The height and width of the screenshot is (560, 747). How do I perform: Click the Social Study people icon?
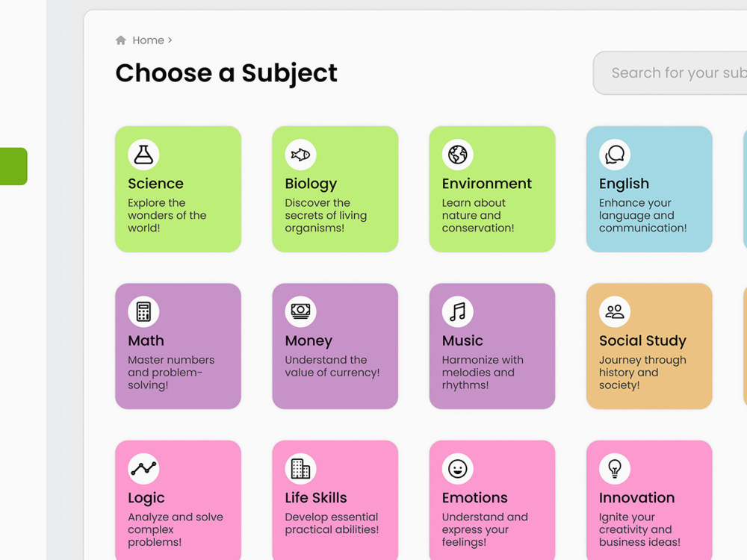(x=615, y=311)
